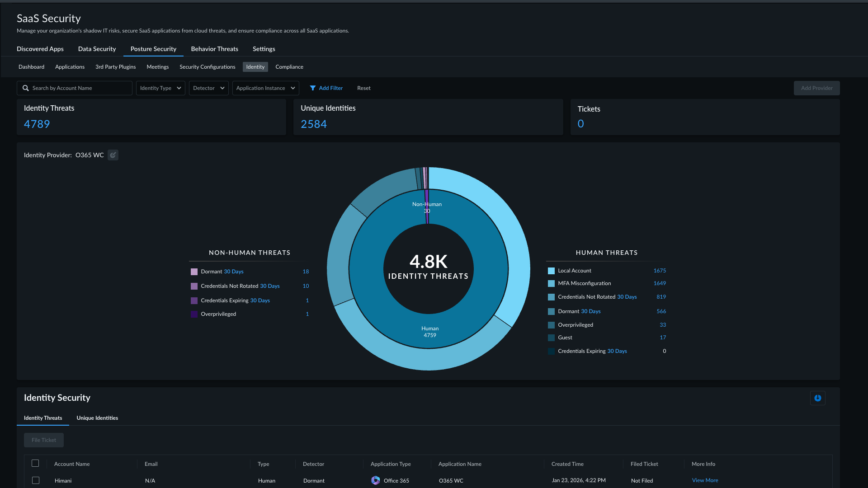The height and width of the screenshot is (488, 868).
Task: Open View More link for Himani
Action: 705,480
